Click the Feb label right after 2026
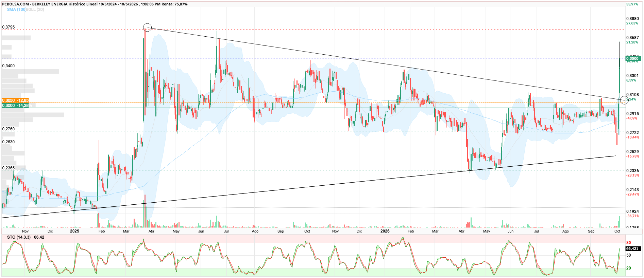The height and width of the screenshot is (278, 644). [411, 231]
